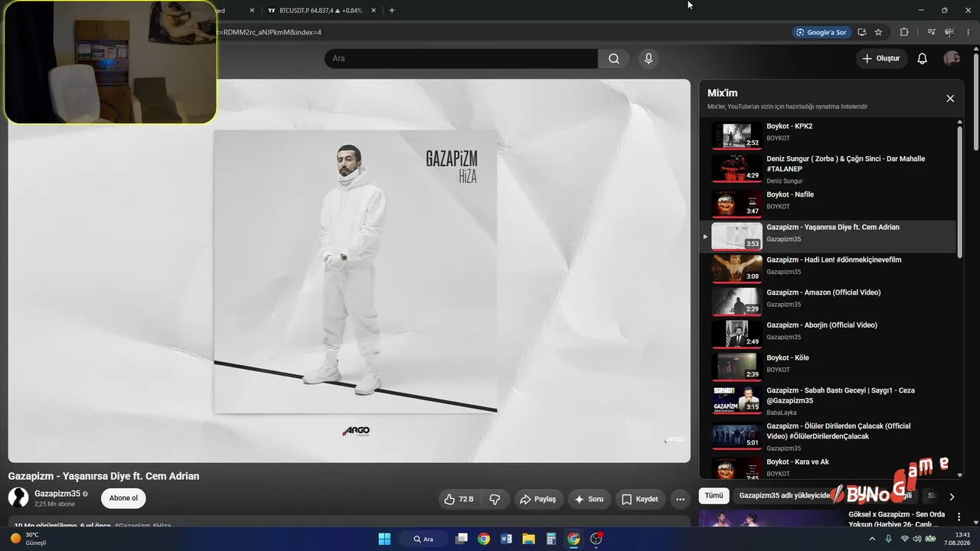Click the system tray microphone icon
Screen dimensions: 980x551
pyautogui.click(x=888, y=539)
